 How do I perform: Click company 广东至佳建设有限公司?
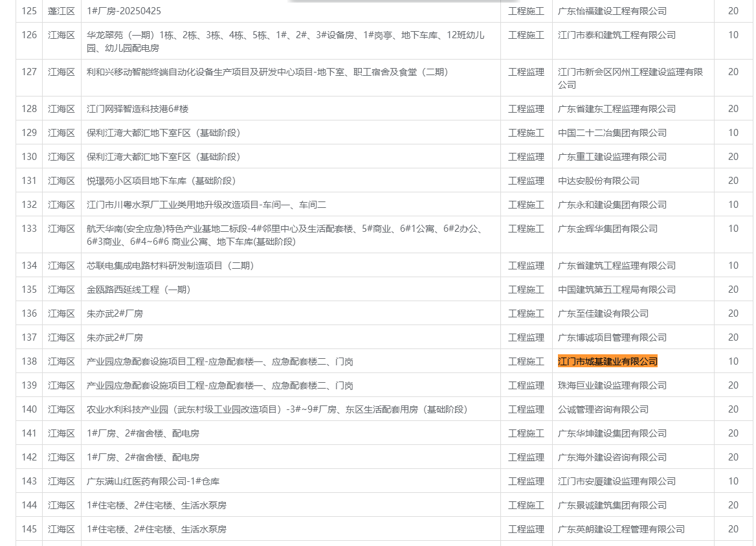(603, 313)
